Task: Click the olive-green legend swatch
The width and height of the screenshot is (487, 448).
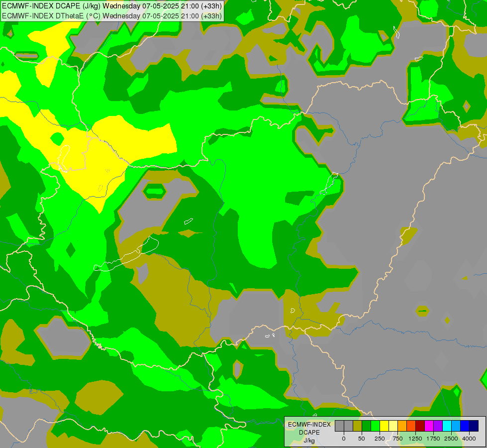Action: coord(358,426)
